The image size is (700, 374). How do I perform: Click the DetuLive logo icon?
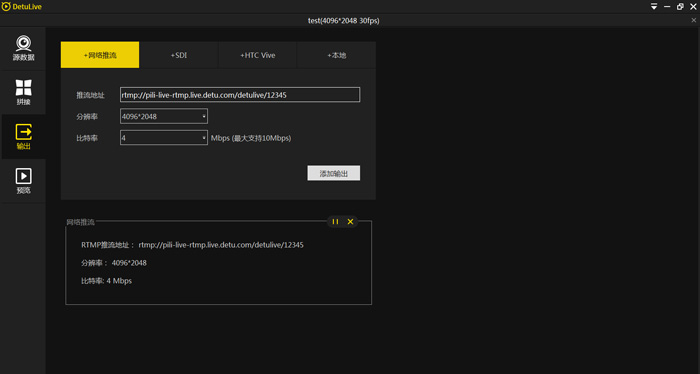pyautogui.click(x=6, y=7)
